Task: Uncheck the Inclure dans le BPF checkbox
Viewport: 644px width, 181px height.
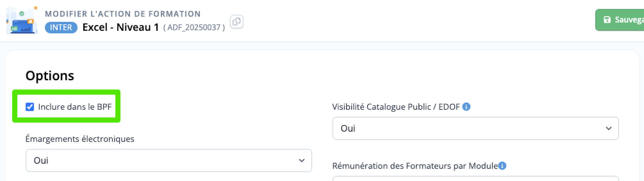Action: [x=30, y=107]
